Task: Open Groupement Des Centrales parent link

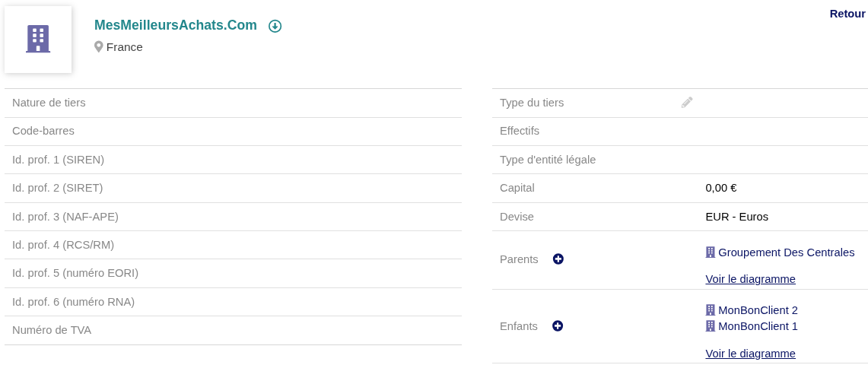Action: pos(786,252)
